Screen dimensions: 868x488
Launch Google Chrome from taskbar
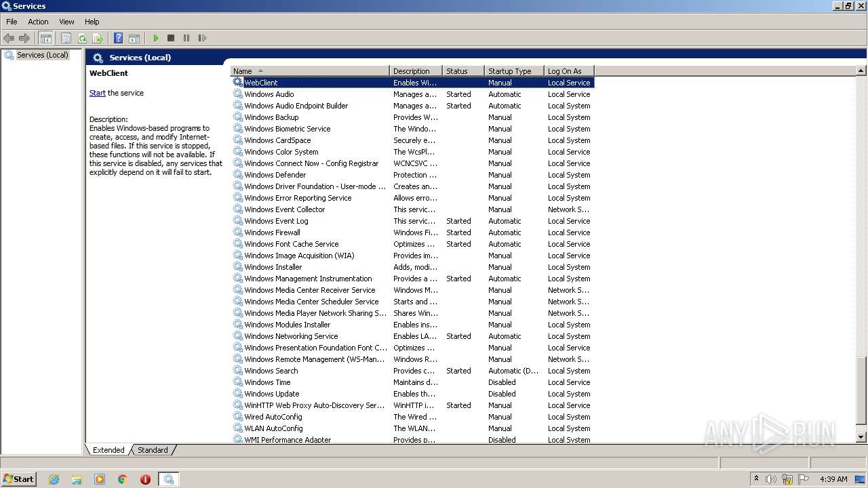point(123,479)
